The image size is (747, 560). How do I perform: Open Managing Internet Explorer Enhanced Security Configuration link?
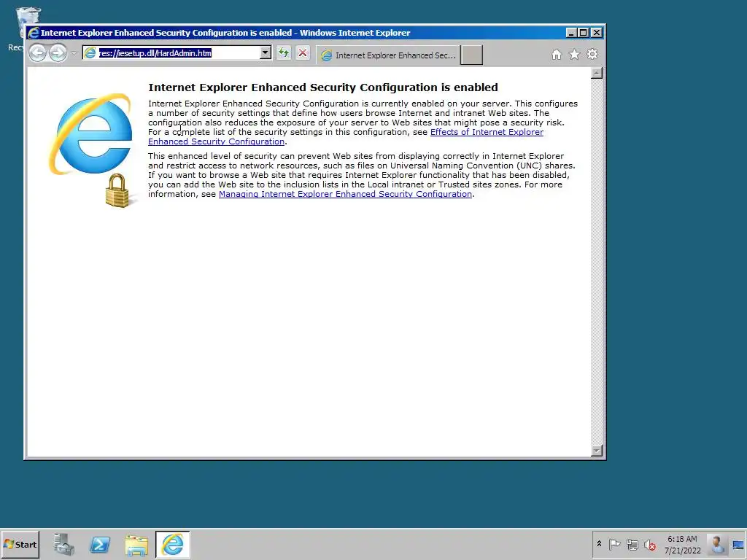pos(345,194)
